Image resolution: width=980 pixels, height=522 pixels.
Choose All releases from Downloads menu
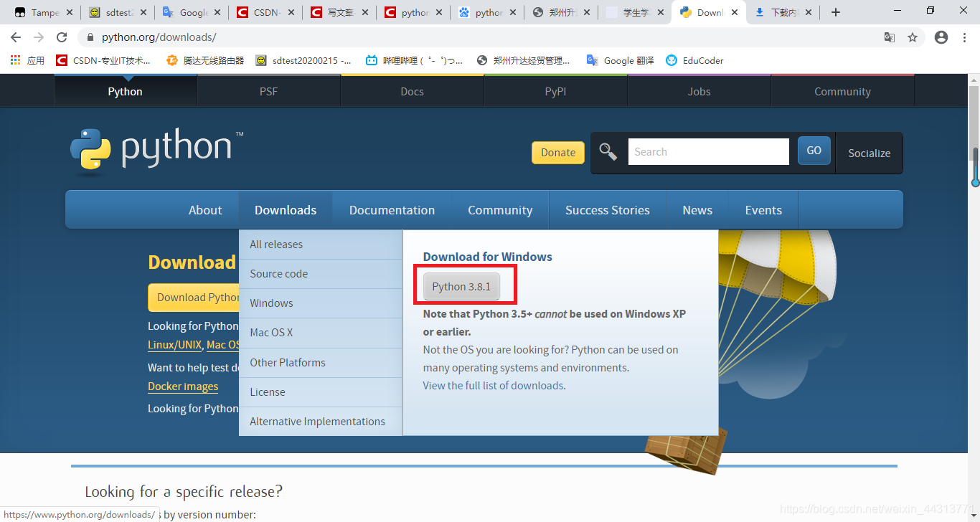(x=321, y=245)
